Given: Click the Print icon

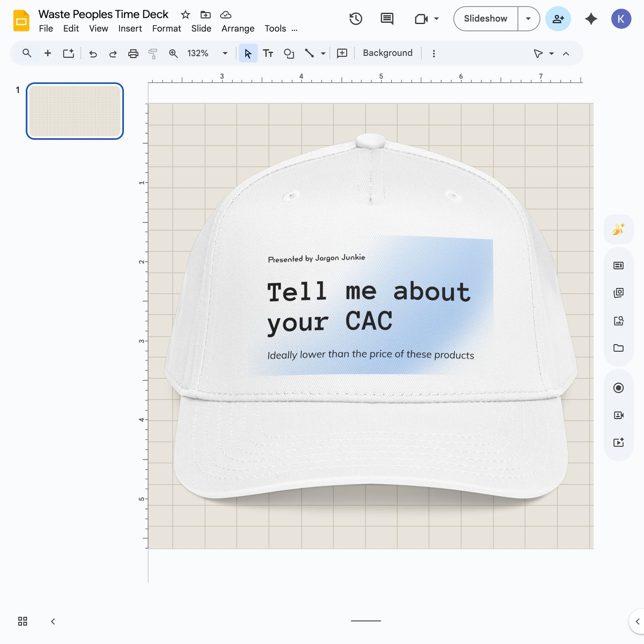Looking at the screenshot, I should [x=133, y=53].
